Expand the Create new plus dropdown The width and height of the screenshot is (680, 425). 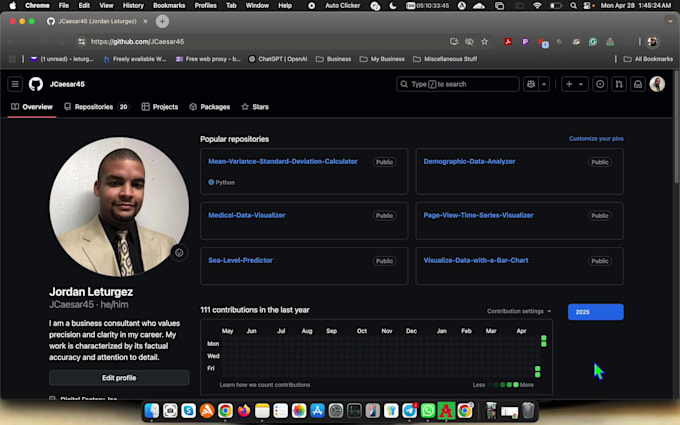pyautogui.click(x=575, y=84)
